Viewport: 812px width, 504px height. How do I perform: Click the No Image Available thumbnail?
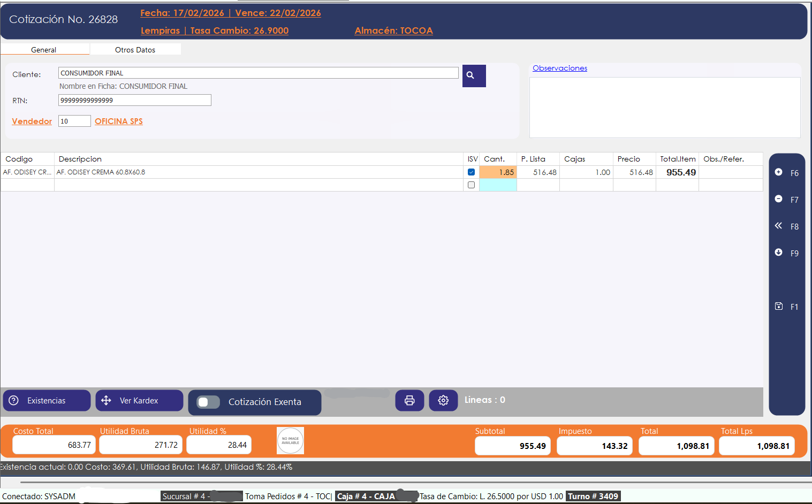pos(290,440)
